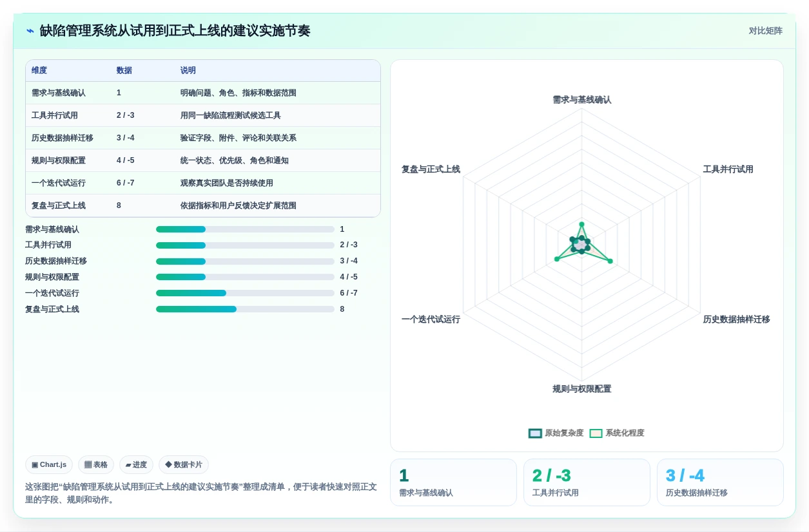Click radar axis label 一个迭代试运行

[x=431, y=319]
